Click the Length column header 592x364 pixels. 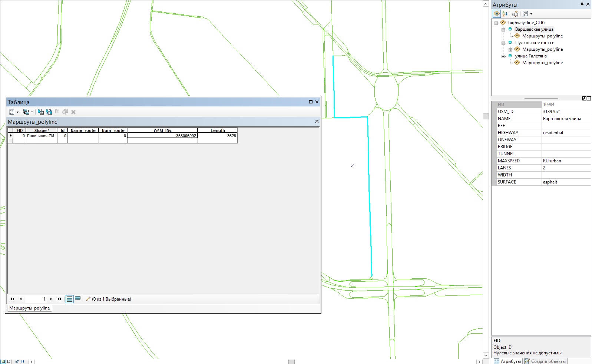(x=218, y=130)
